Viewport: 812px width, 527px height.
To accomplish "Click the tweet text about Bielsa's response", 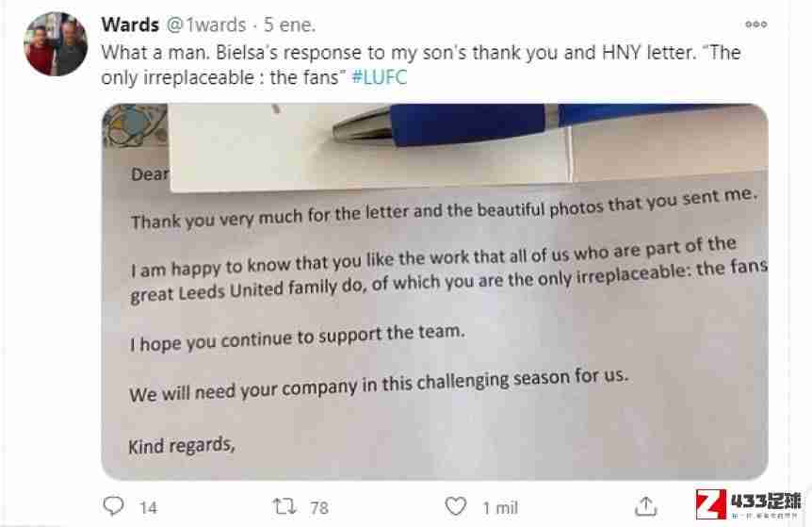I will pos(420,65).
